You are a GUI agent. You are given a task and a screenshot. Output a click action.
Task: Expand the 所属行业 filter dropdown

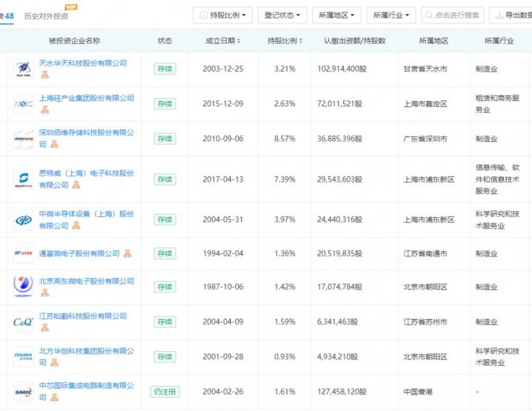[391, 15]
